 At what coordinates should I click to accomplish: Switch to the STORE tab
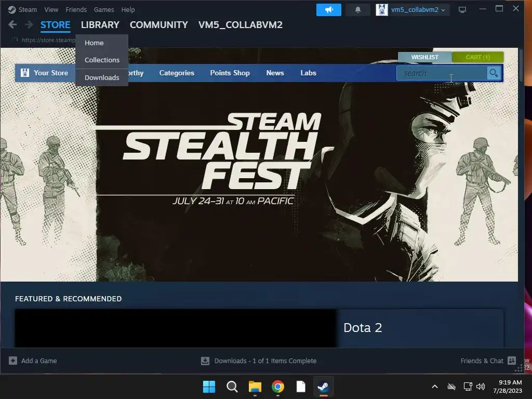pyautogui.click(x=55, y=25)
